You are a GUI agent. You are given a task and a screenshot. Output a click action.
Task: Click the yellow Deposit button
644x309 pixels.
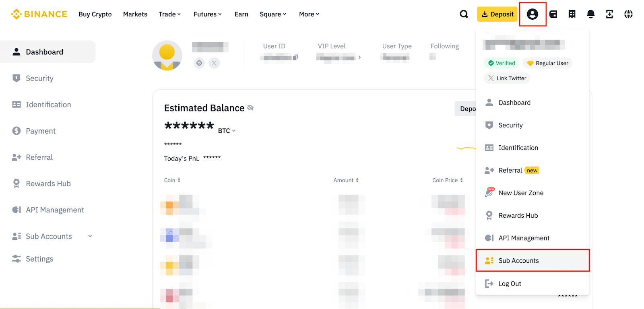497,14
